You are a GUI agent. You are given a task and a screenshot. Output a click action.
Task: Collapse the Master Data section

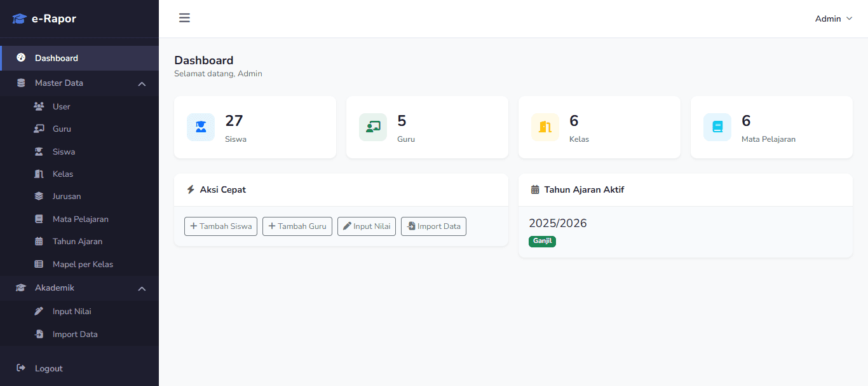coord(141,83)
